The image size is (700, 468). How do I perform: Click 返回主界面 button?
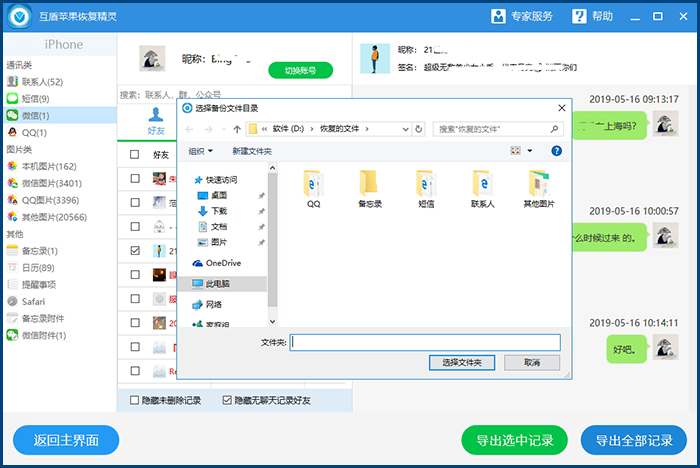coord(66,440)
